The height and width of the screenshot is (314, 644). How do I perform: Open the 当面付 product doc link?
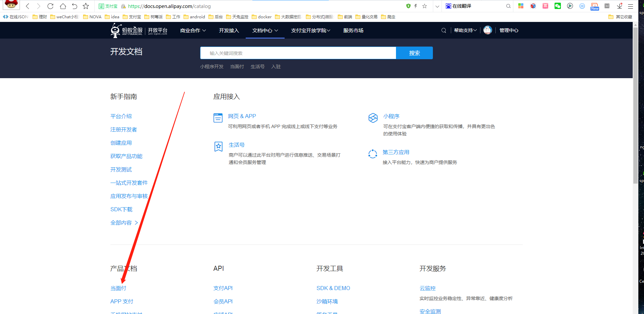coord(118,288)
